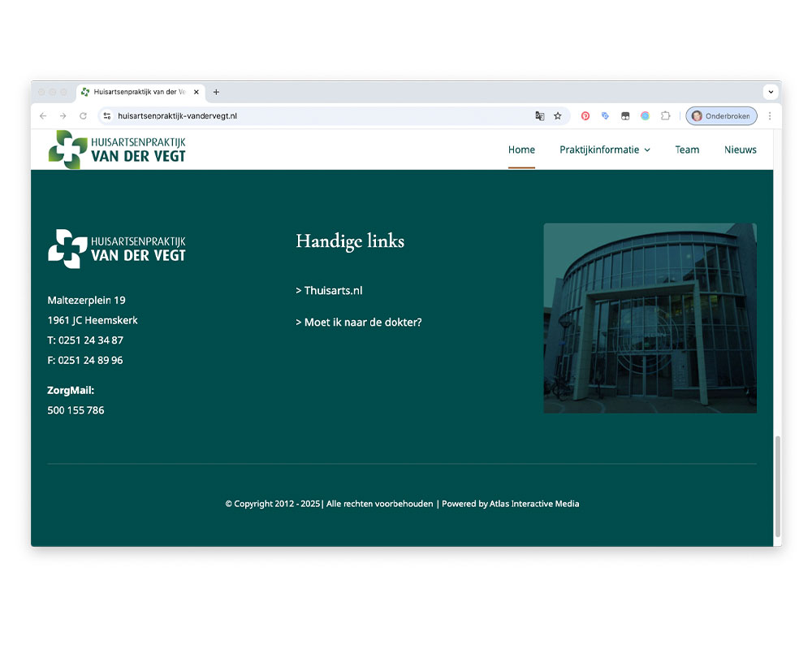
Task: Close the Huisartsenpraktijk van der Vegt tab
Action: pyautogui.click(x=197, y=93)
